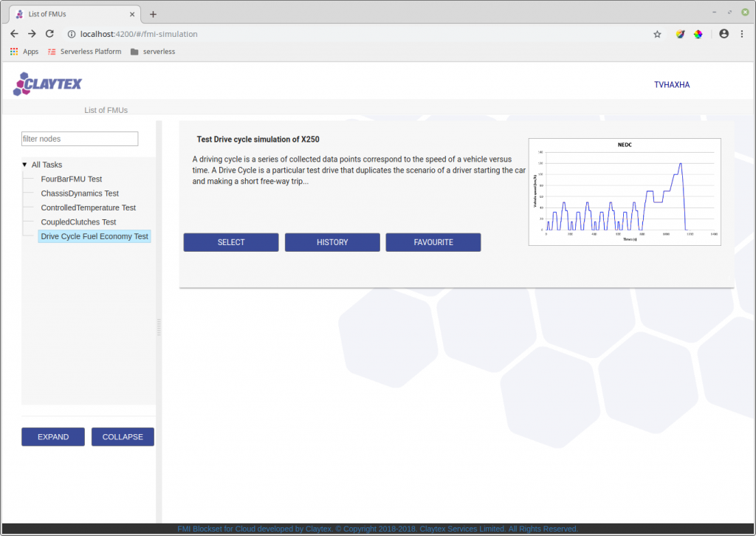Open the Serverless Platform bookmark
This screenshot has width=756, height=536.
[85, 52]
